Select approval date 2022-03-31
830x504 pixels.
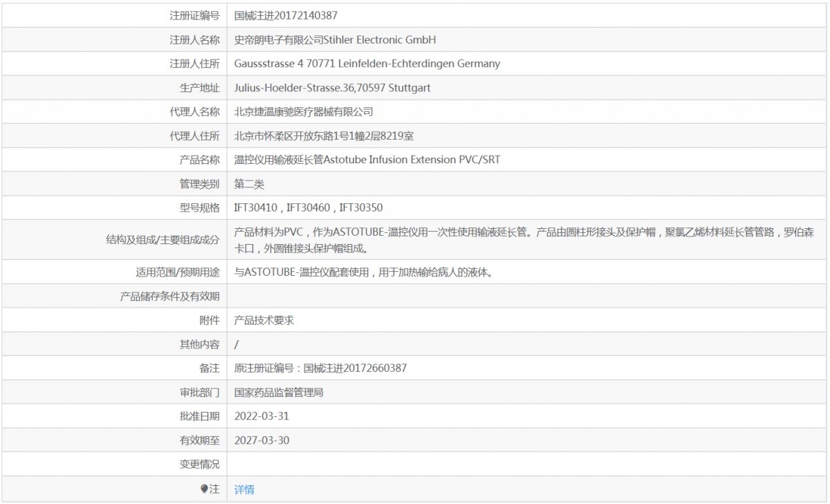tap(261, 416)
